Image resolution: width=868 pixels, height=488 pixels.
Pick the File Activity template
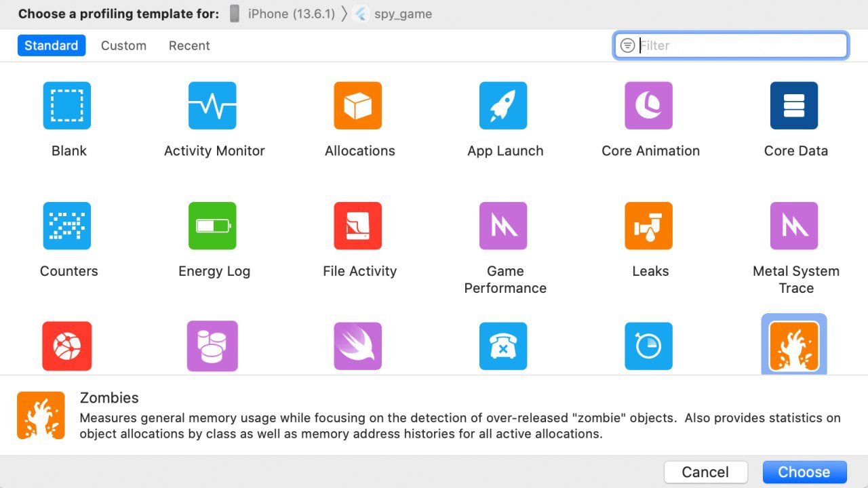pos(358,226)
